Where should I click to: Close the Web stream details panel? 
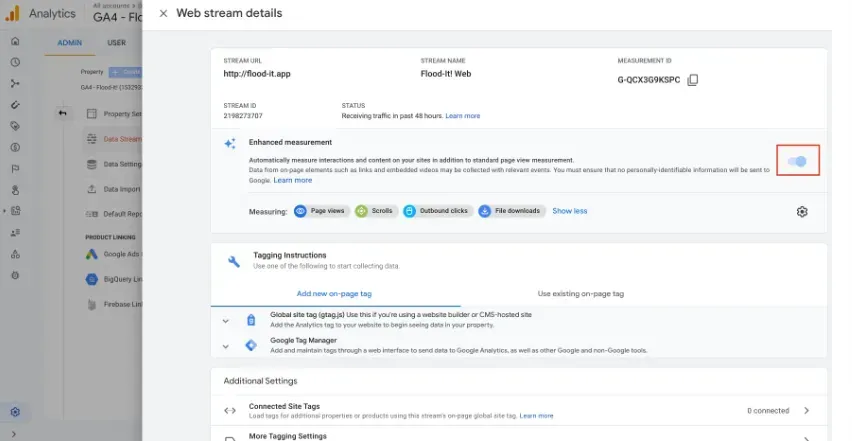pyautogui.click(x=163, y=14)
